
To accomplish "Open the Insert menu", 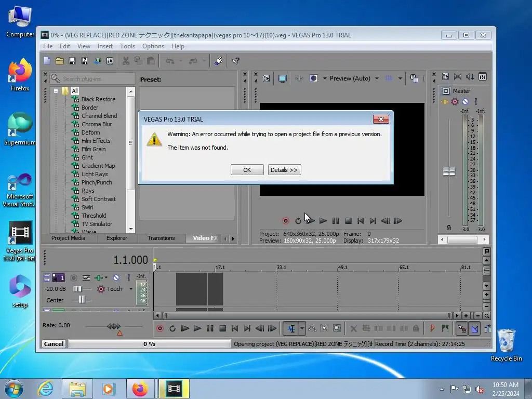I will (105, 46).
